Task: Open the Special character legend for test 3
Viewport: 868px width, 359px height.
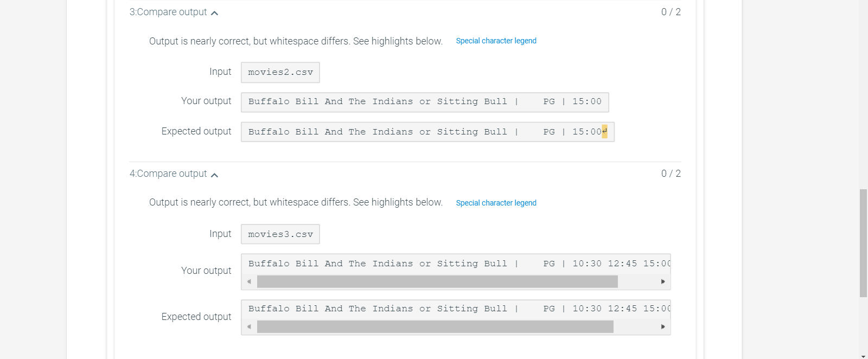Action: click(x=496, y=41)
